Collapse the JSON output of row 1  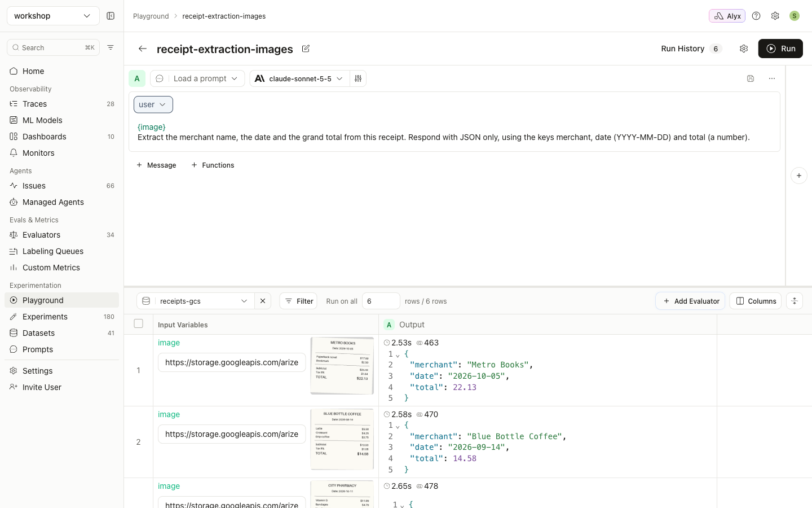click(x=398, y=355)
